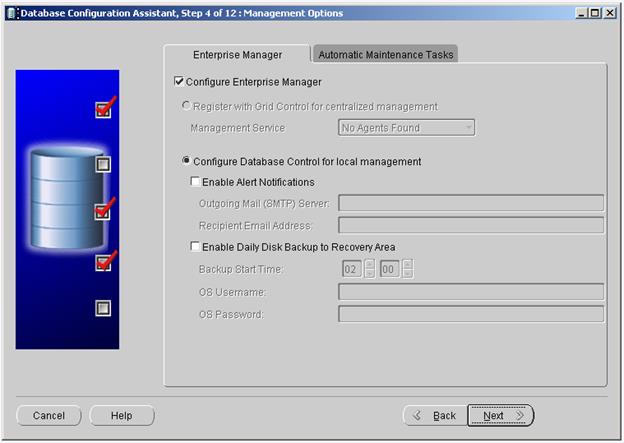
Task: Increase the backup start minutes spinner
Action: coord(408,264)
